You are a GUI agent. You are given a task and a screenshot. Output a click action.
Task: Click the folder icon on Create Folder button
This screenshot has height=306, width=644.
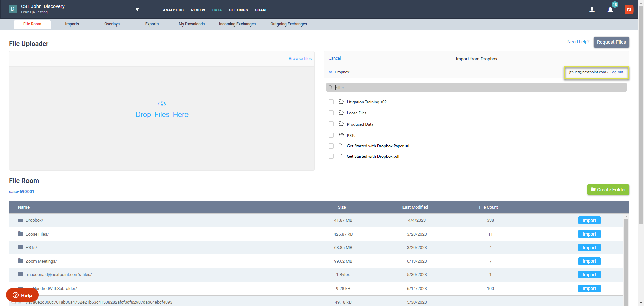tap(593, 189)
